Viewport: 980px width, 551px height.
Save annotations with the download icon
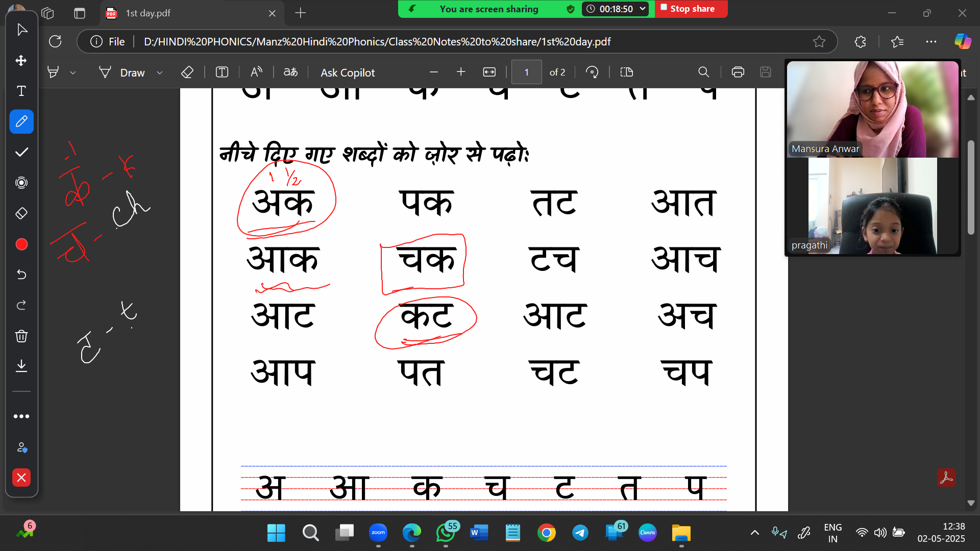click(21, 366)
